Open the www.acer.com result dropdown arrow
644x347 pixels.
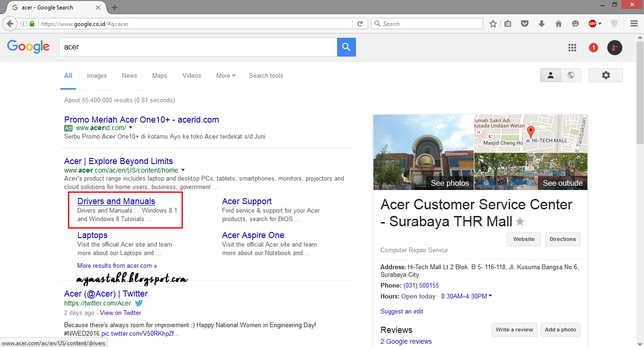(x=183, y=170)
